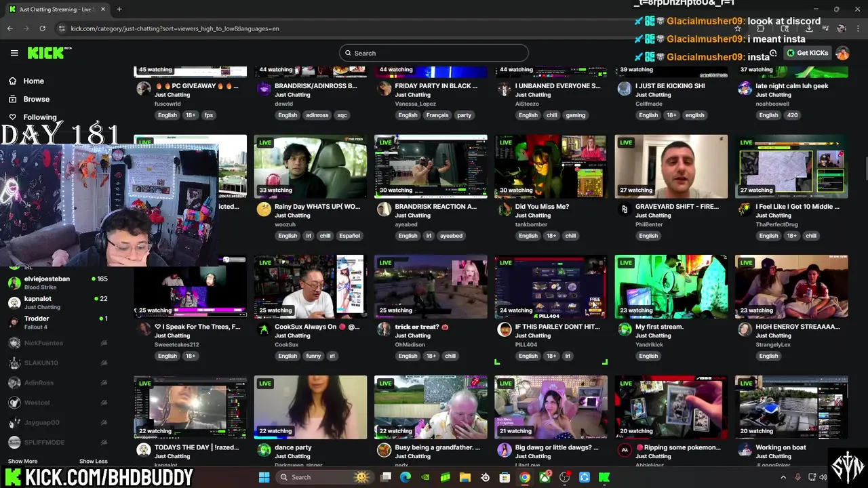Click the fps tag under fuscowrld

click(209, 115)
